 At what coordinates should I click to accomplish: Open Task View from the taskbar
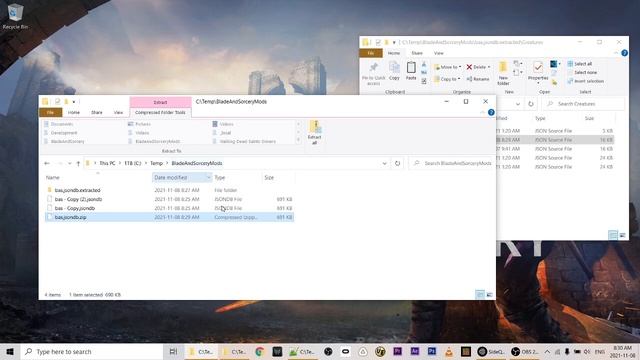pyautogui.click(x=173, y=351)
